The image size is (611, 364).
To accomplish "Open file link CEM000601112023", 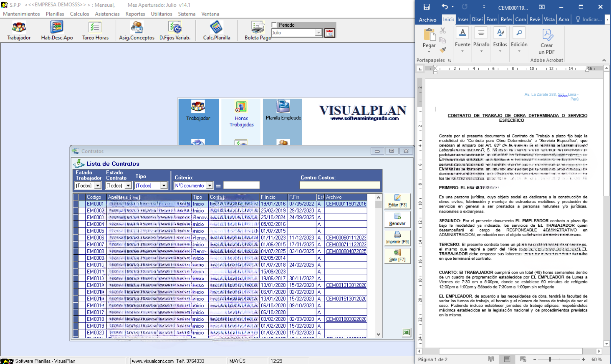I will coord(346,238).
